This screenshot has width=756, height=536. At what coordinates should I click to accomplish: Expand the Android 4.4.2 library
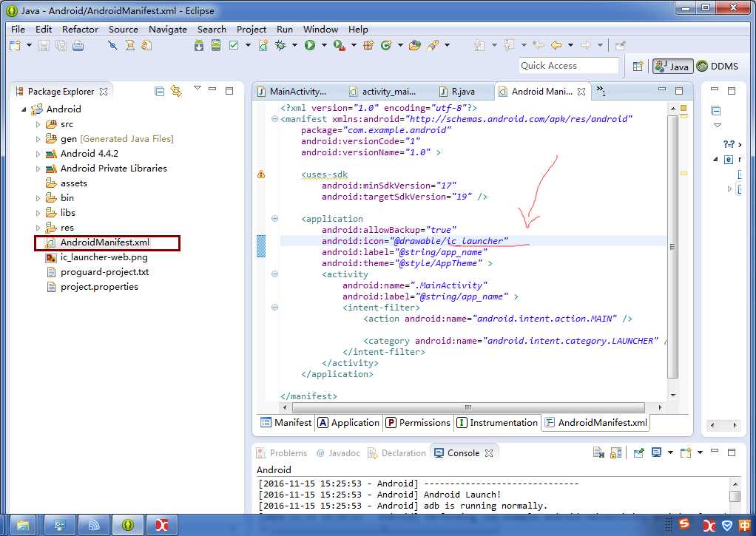click(x=38, y=155)
